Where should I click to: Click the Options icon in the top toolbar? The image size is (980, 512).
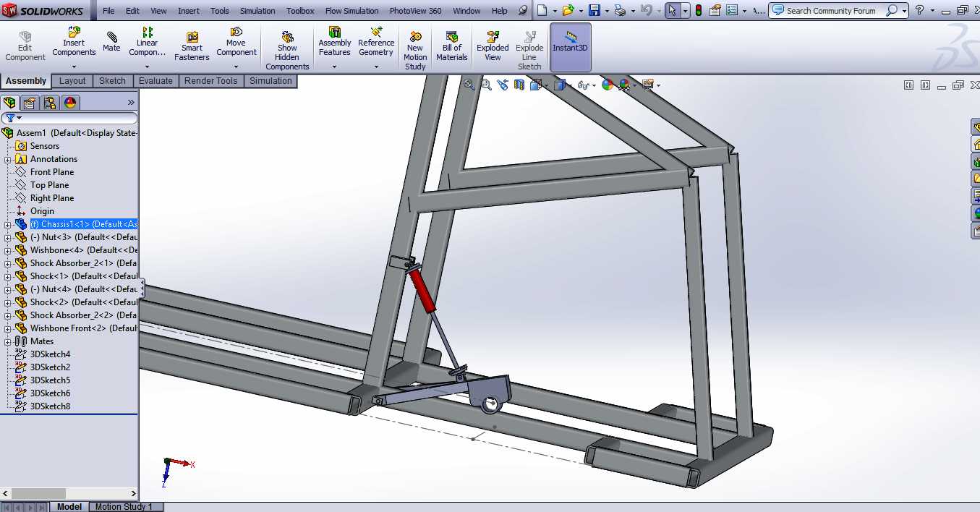click(x=732, y=10)
